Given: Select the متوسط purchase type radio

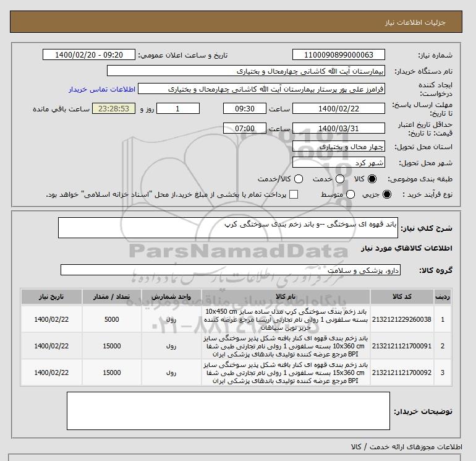Looking at the screenshot, I should point(351,194).
